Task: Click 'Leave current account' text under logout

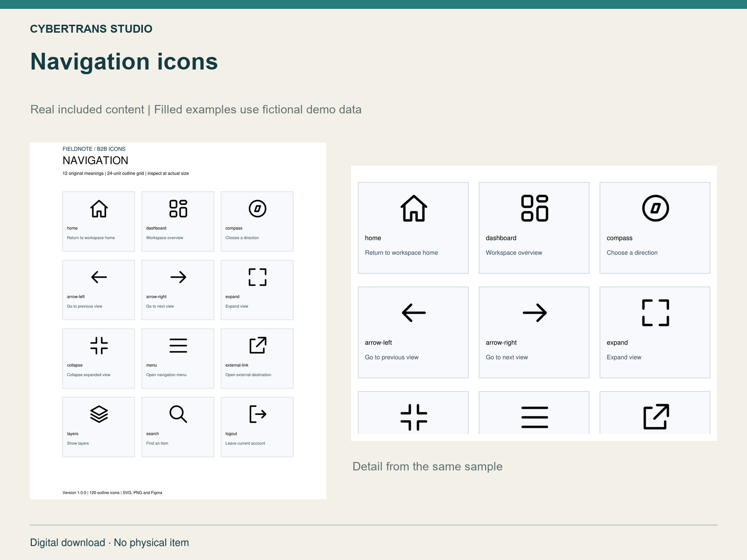Action: click(245, 443)
